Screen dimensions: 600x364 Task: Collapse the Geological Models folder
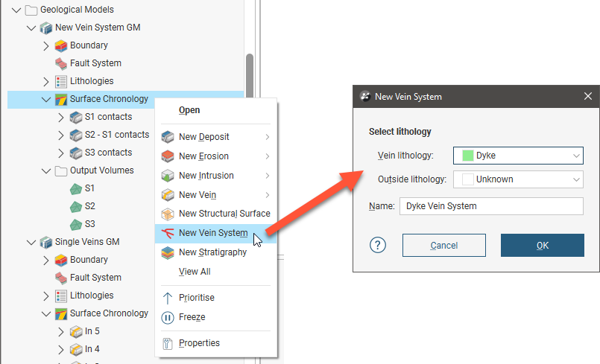(x=16, y=10)
